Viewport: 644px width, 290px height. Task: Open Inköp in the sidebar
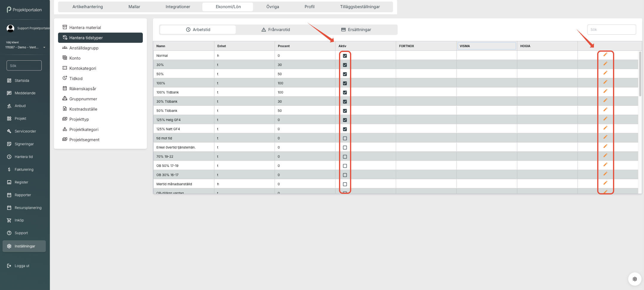pyautogui.click(x=19, y=220)
